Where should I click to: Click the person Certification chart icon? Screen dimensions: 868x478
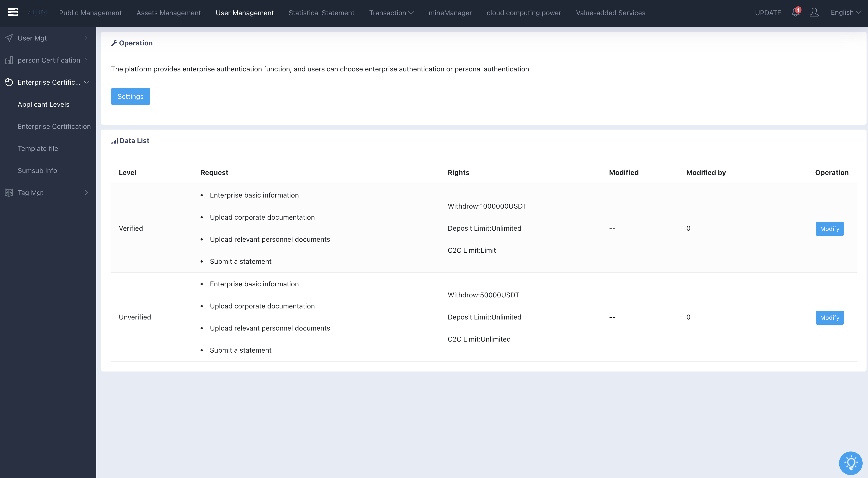(9, 60)
